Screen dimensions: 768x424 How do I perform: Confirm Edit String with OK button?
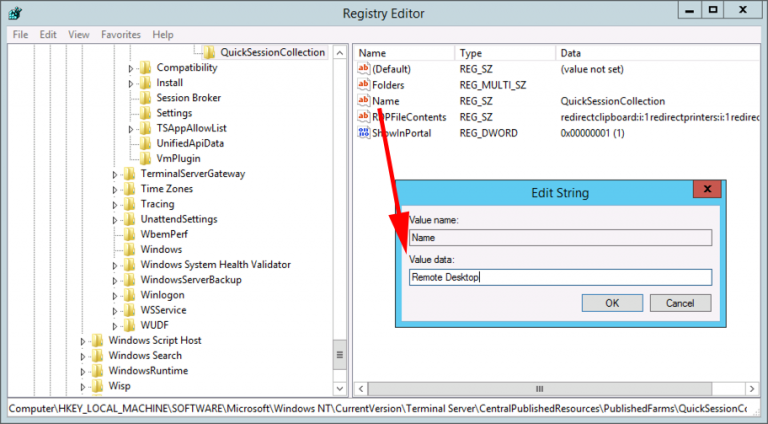click(x=612, y=303)
